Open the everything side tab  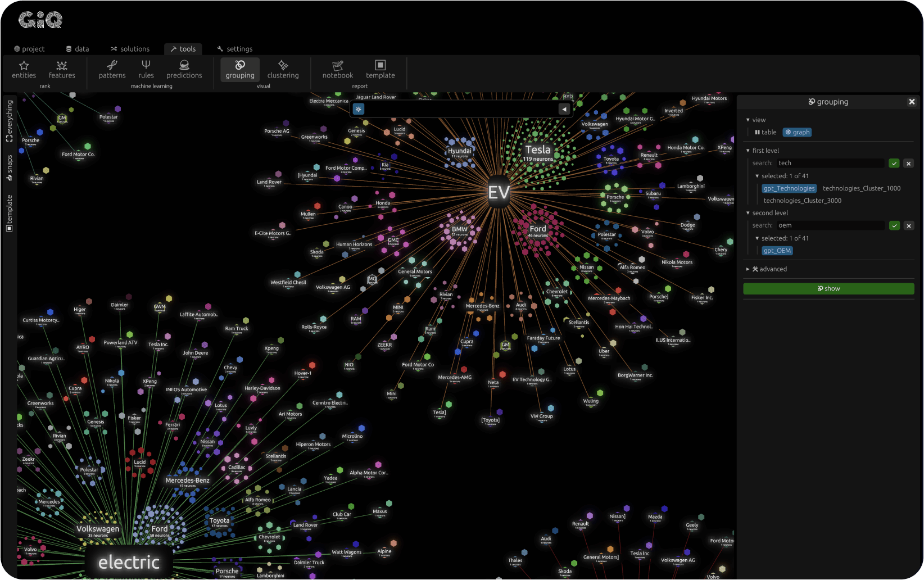point(10,121)
